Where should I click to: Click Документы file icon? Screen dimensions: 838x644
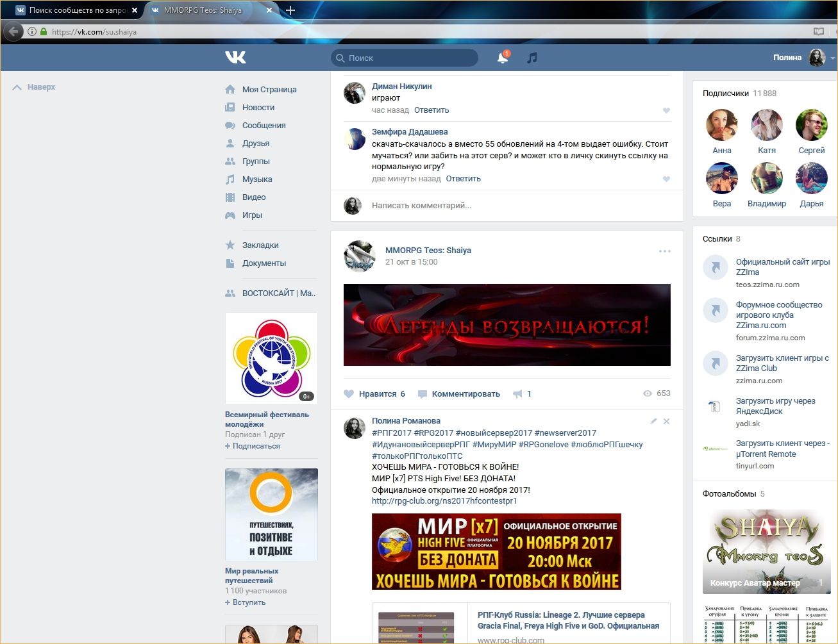[230, 263]
